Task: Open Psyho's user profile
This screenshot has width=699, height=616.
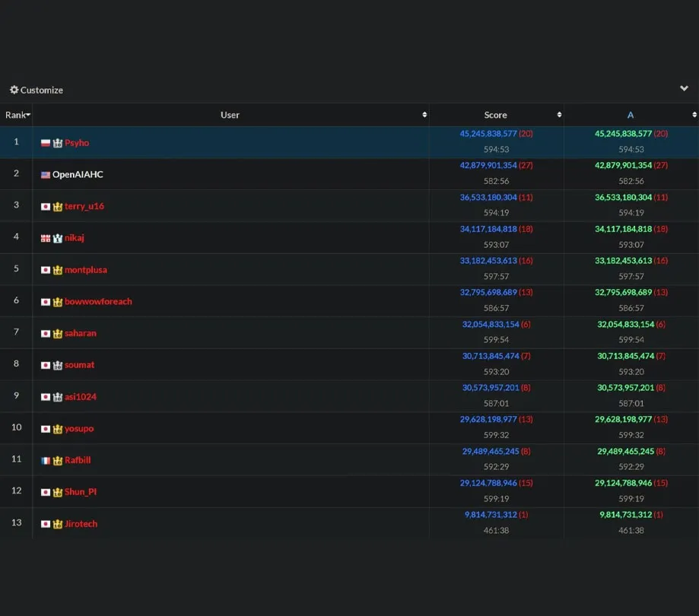Action: [77, 143]
